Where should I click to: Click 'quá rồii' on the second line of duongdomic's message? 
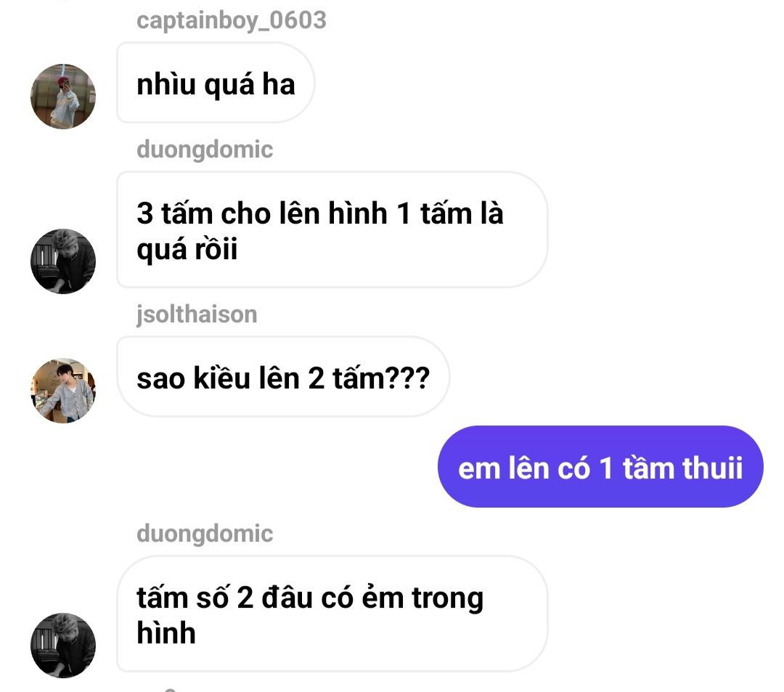(187, 250)
